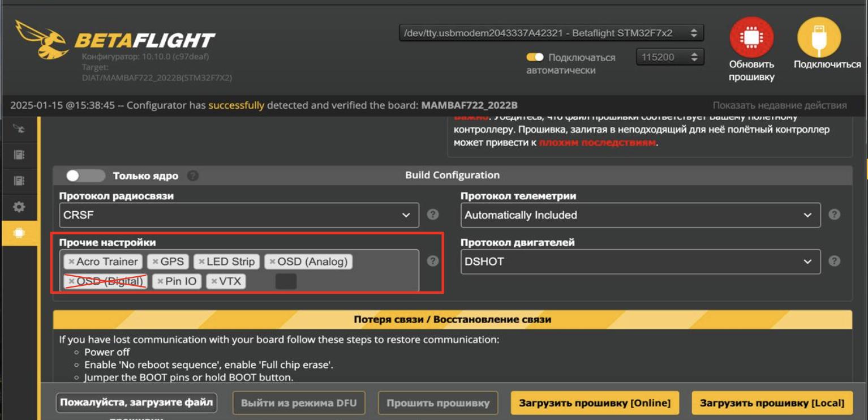The height and width of the screenshot is (420, 868).
Task: Open the Welcome tab with wasp icon
Action: point(19,129)
